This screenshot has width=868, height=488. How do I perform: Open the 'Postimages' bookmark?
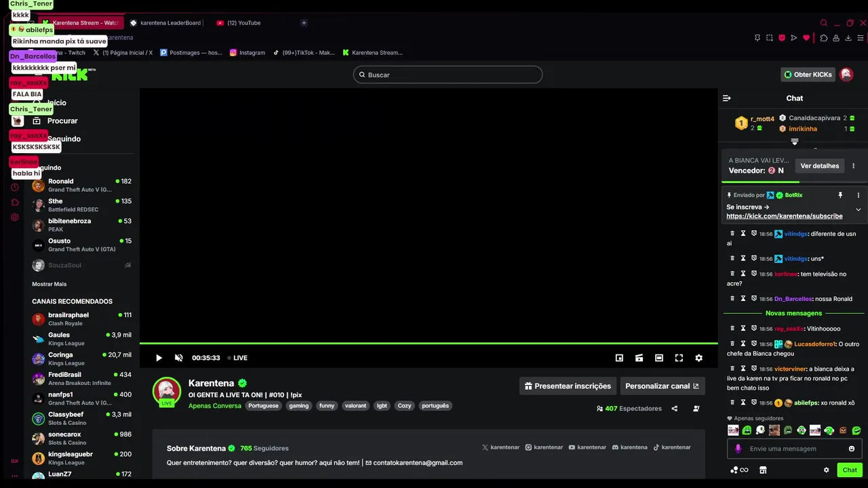(191, 52)
